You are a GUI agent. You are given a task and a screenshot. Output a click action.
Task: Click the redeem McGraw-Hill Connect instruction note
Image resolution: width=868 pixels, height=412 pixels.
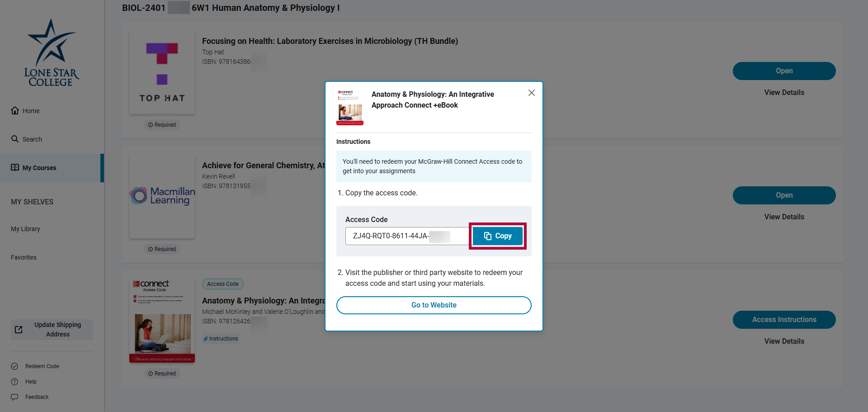[434, 166]
